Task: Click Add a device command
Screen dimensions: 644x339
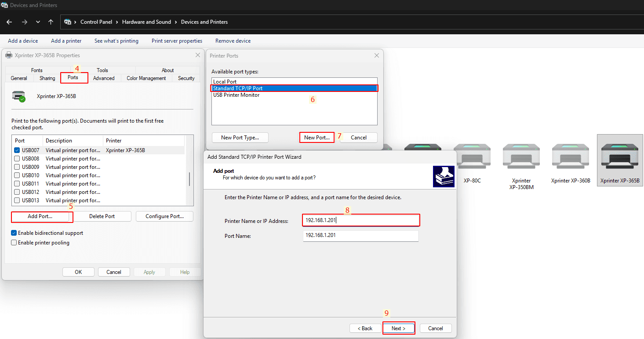Action: click(x=23, y=41)
